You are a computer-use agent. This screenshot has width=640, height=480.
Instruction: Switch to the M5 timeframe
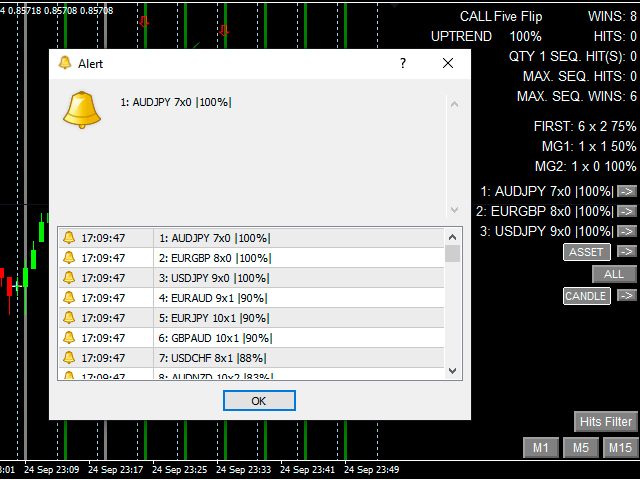point(580,448)
